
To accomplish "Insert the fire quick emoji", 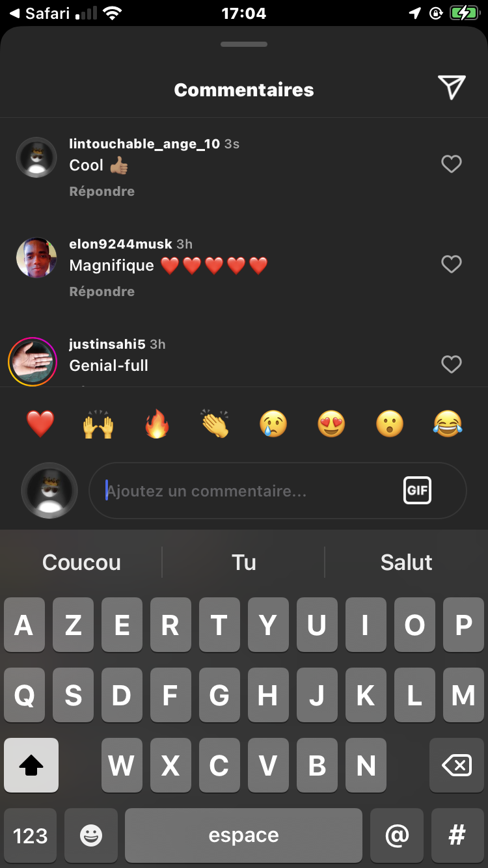I will click(157, 425).
